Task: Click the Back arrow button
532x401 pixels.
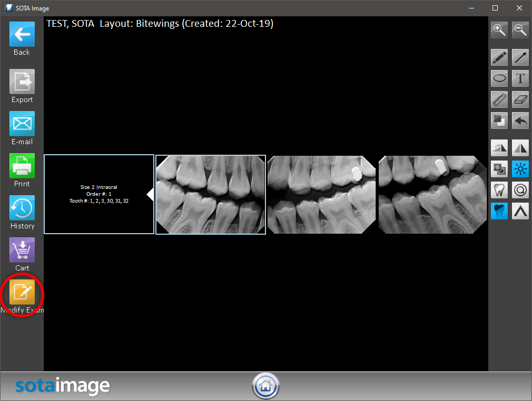Action: 22,35
